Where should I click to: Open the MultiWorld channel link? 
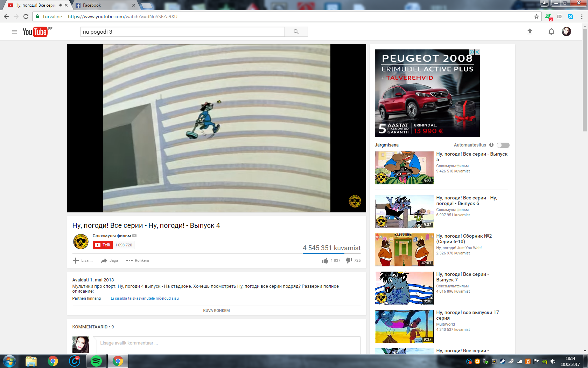[445, 324]
